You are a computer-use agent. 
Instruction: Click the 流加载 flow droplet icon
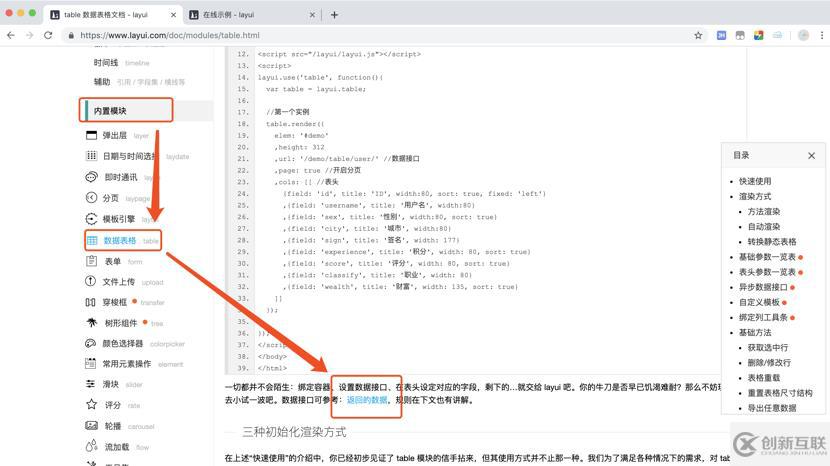92,446
